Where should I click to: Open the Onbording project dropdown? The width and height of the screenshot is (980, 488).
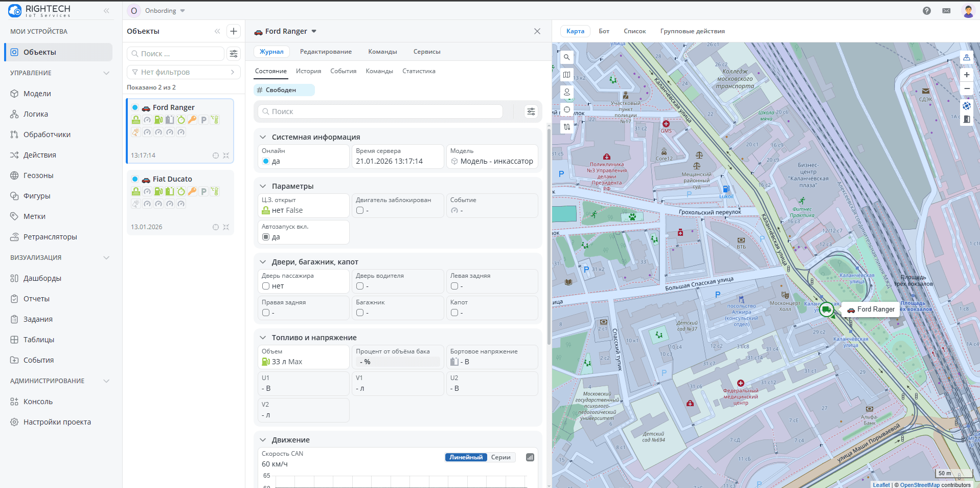(x=165, y=11)
